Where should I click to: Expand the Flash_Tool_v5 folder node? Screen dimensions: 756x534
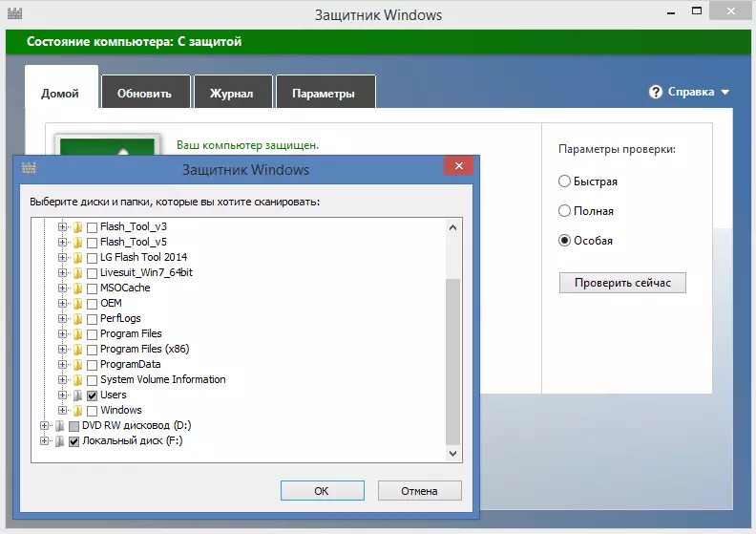pos(62,242)
